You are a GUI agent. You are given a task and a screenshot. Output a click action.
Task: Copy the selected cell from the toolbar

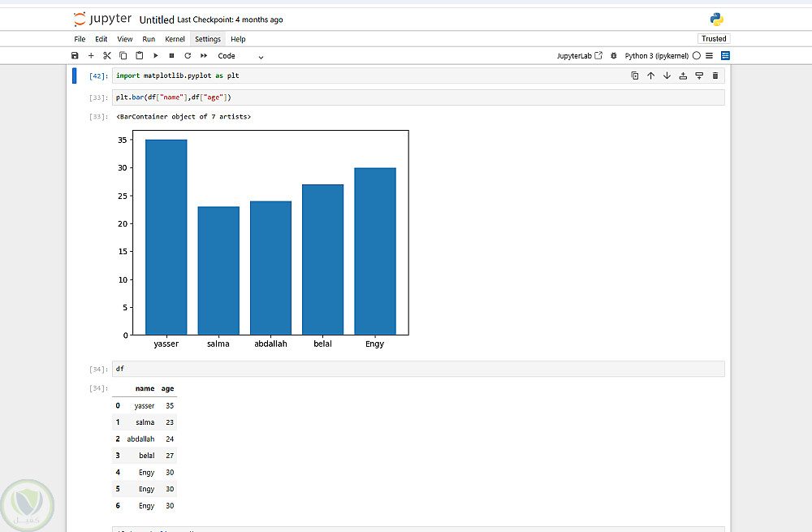123,55
